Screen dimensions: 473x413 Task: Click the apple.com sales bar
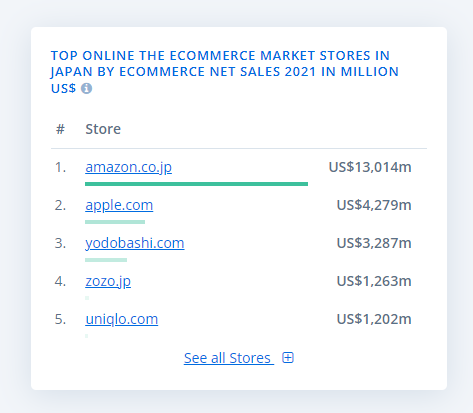pos(115,222)
